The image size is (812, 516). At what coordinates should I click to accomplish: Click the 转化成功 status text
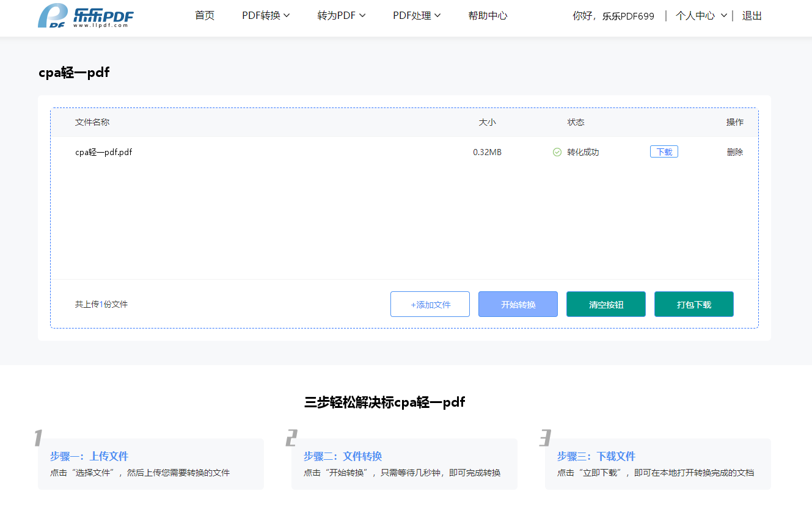583,152
